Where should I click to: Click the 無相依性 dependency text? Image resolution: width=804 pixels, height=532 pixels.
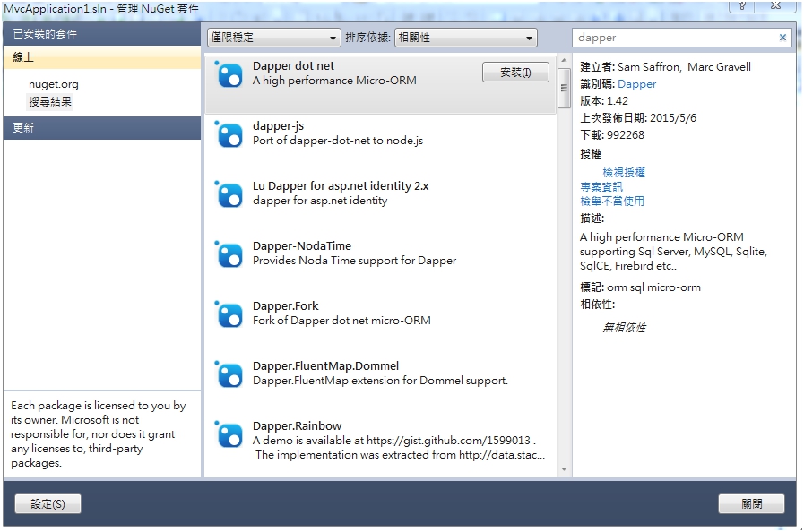point(624,327)
